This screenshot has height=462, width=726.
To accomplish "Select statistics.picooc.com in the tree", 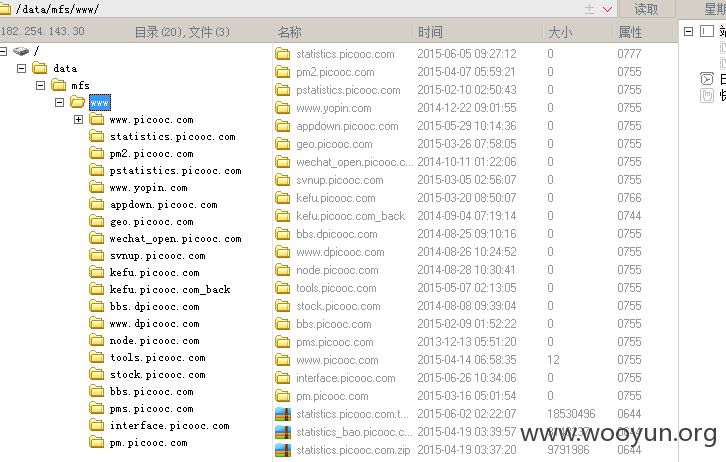I will pos(173,137).
